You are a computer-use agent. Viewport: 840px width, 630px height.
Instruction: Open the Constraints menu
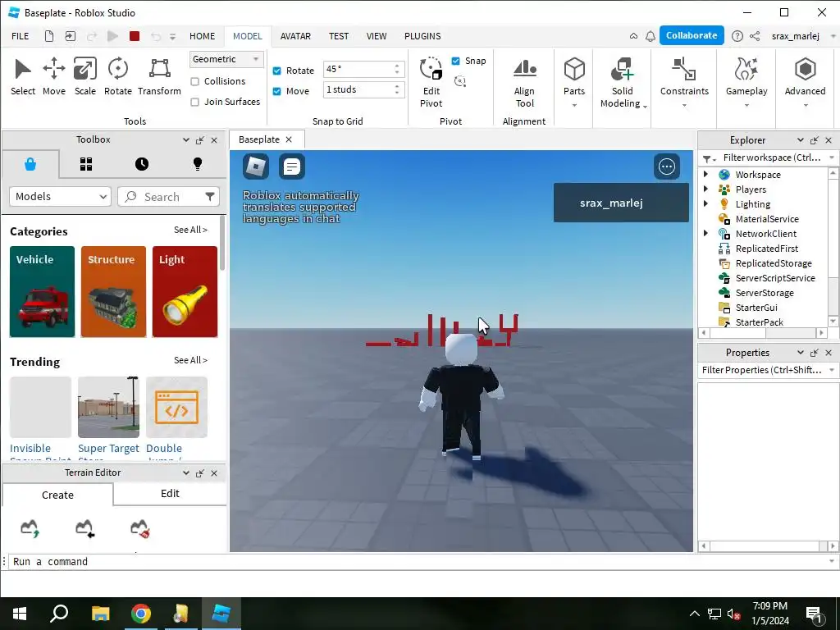pyautogui.click(x=684, y=82)
